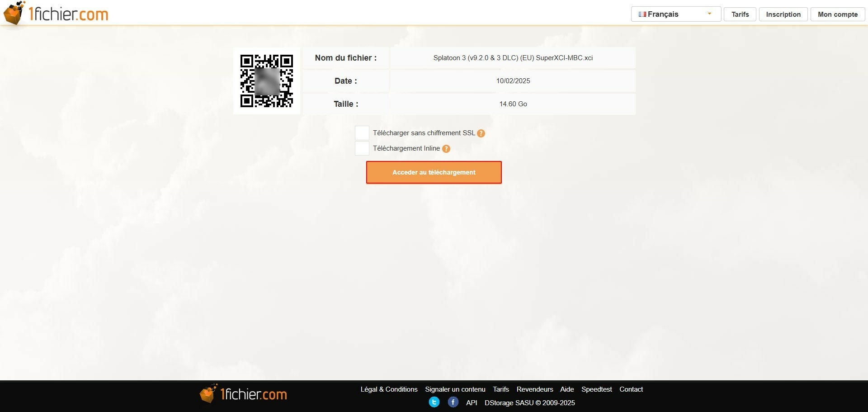Viewport: 868px width, 412px height.
Task: Toggle the Téléchargement Inline checkbox
Action: coord(362,148)
